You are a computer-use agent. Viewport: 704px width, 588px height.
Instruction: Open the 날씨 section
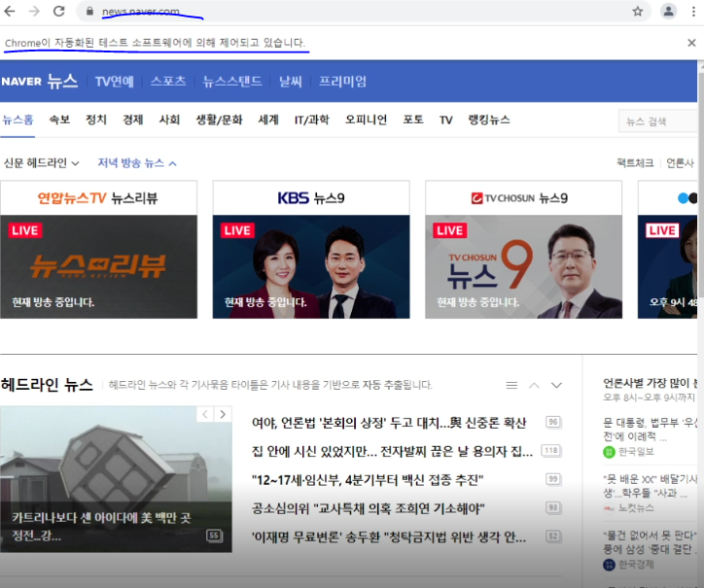(x=290, y=82)
